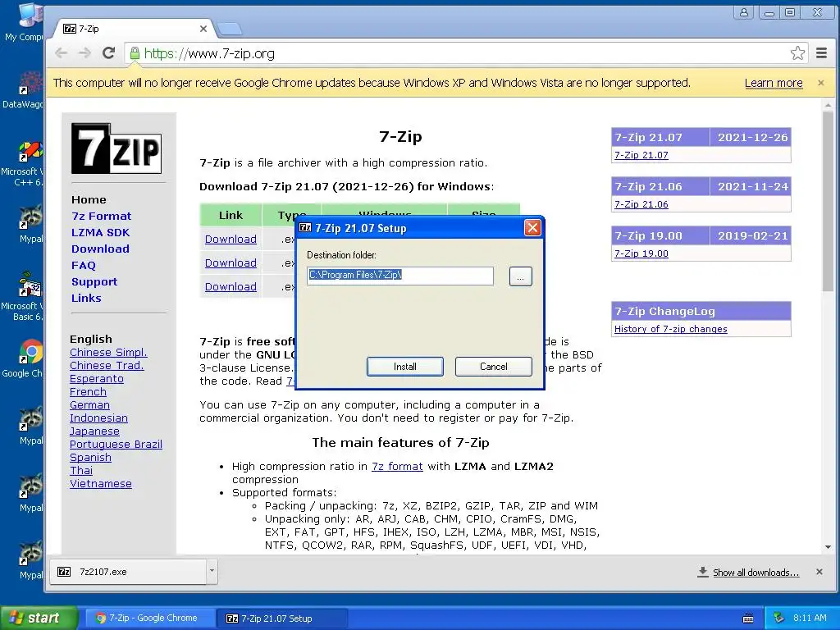Click the Chrome forward arrow icon
Screen dimensions: 840x630
click(x=84, y=53)
